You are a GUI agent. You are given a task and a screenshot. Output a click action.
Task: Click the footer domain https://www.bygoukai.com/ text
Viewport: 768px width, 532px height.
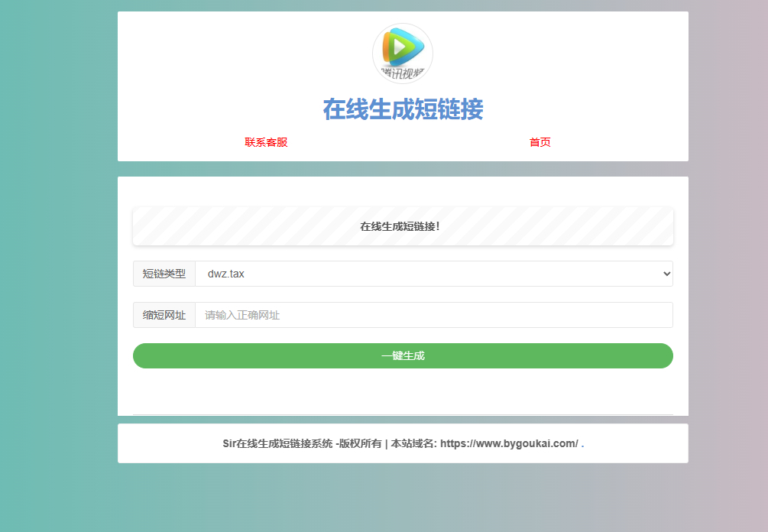click(x=509, y=444)
